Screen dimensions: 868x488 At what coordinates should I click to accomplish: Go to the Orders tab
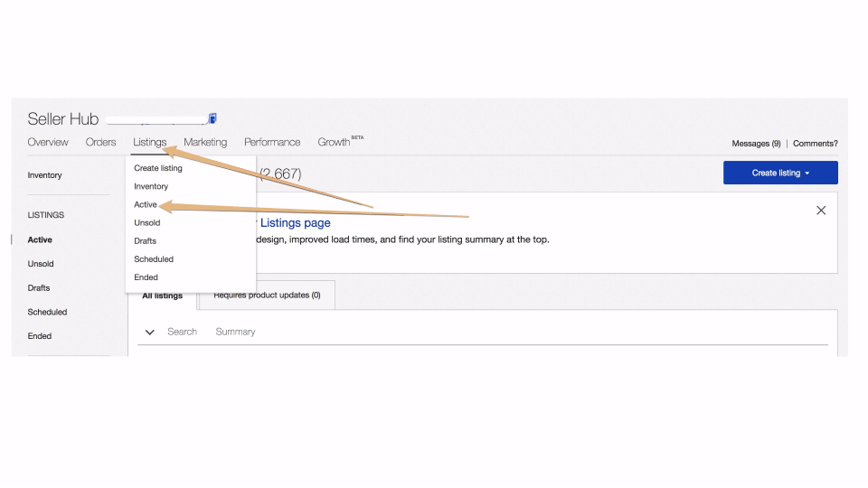100,142
